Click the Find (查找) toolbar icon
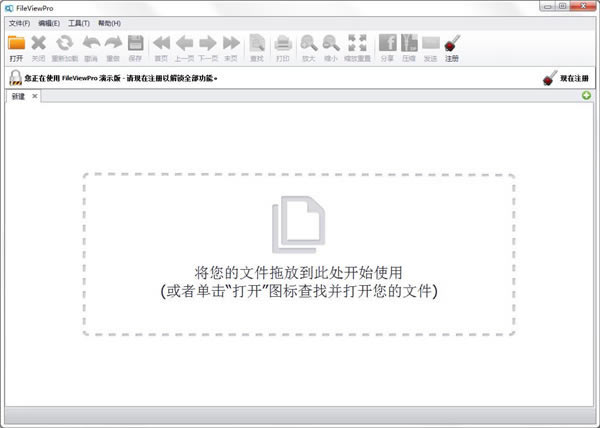The width and height of the screenshot is (600, 428). tap(257, 43)
